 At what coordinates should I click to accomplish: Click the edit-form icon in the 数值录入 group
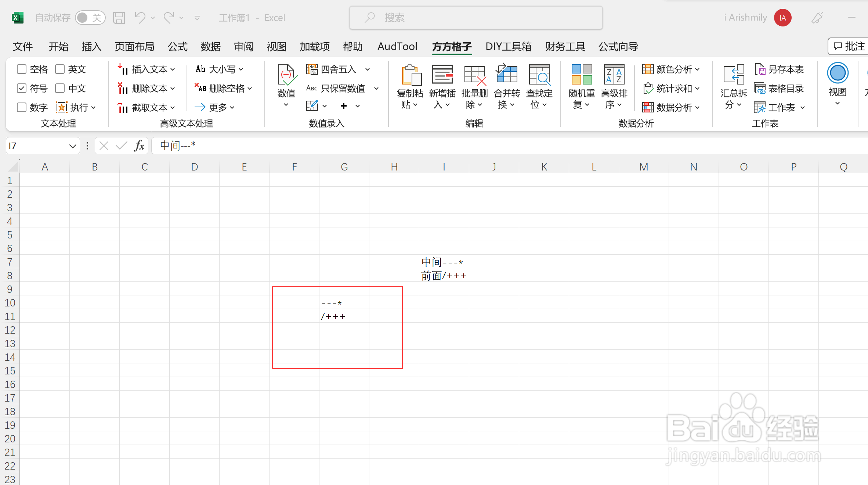click(312, 106)
